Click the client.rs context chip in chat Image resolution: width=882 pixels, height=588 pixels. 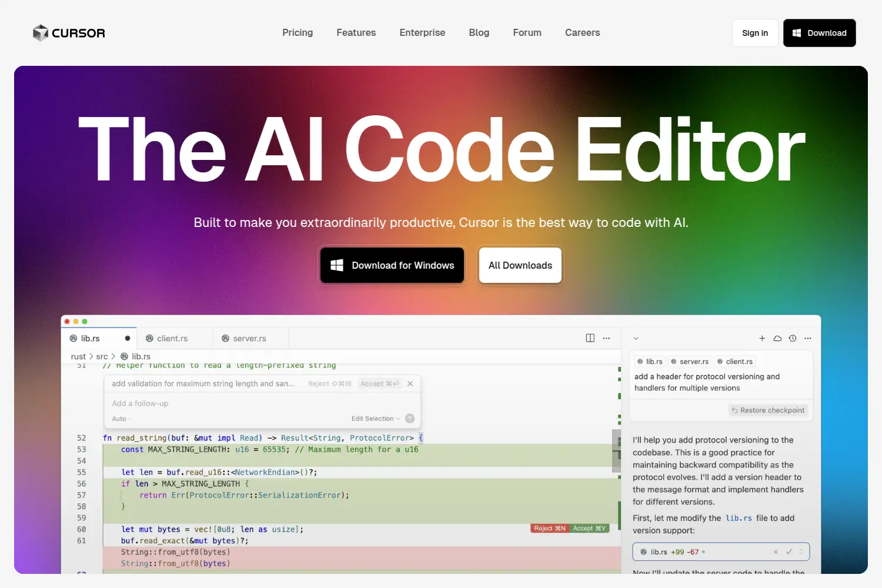coord(735,362)
